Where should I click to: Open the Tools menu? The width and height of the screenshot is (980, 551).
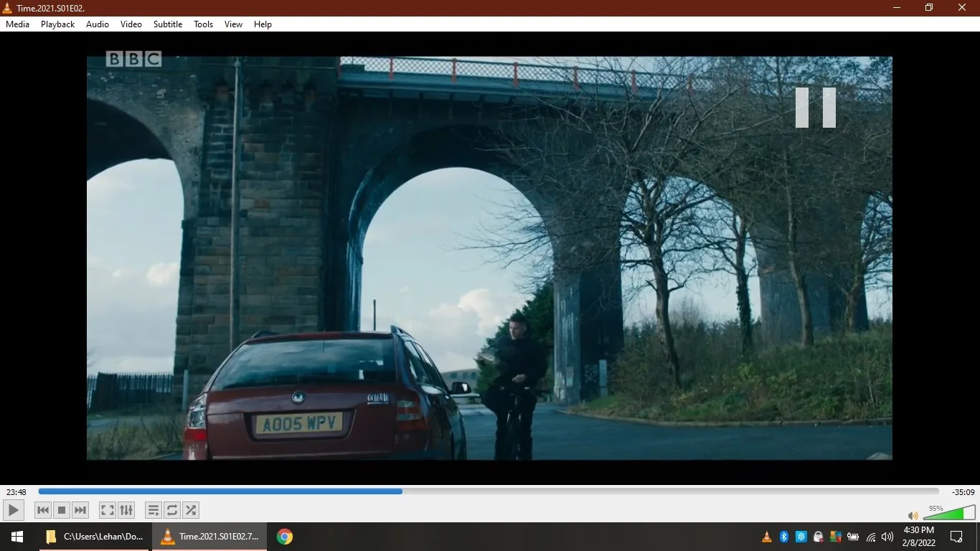click(204, 24)
